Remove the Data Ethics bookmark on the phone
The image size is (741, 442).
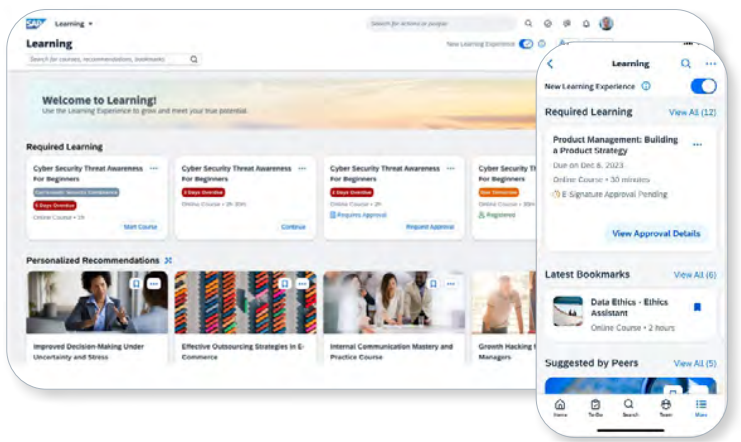click(697, 307)
